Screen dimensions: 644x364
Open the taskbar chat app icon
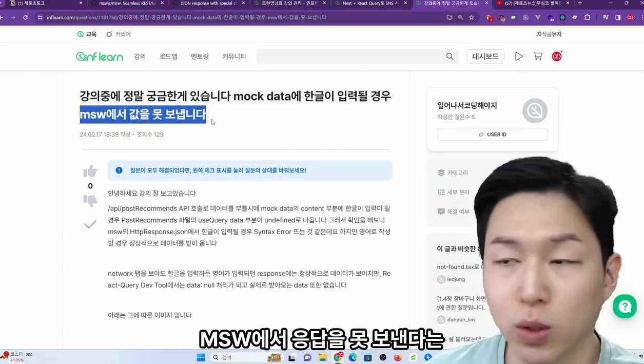307,357
